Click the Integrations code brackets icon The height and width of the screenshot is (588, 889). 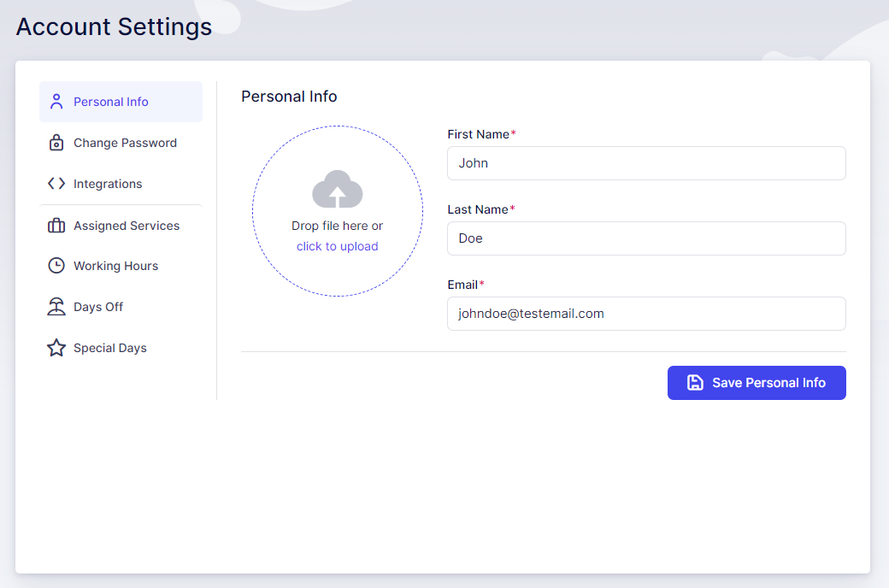click(x=56, y=184)
